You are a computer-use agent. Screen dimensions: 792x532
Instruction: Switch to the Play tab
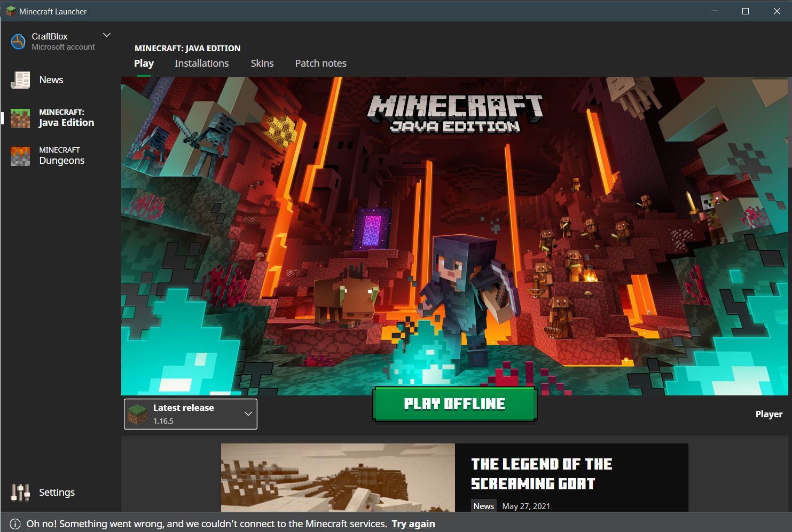pyautogui.click(x=144, y=63)
